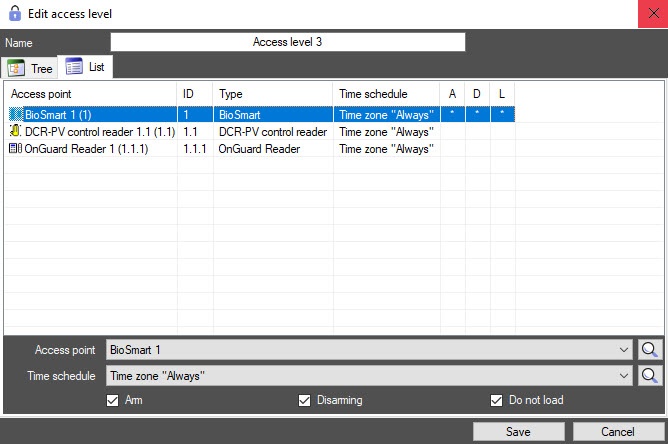Click ID cell 1.1.1
668x444 pixels.
point(195,149)
